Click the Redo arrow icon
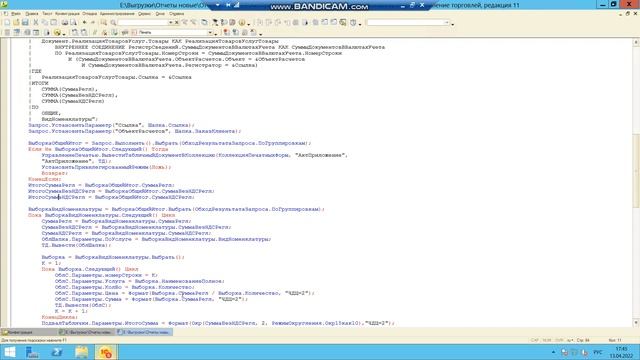This screenshot has height=360, width=640. (x=93, y=22)
